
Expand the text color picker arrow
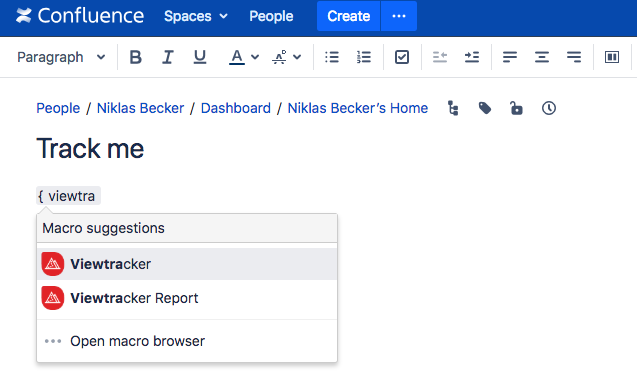pyautogui.click(x=255, y=57)
